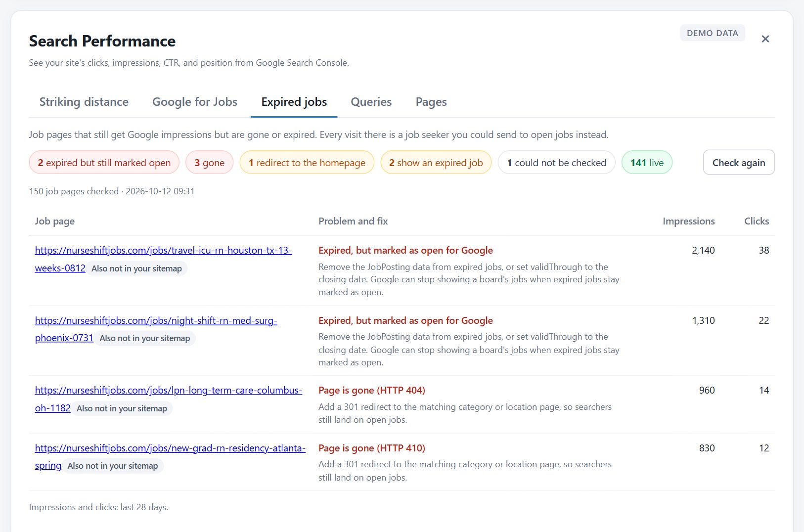The image size is (804, 532).
Task: Click the 960 impressions value
Action: pos(707,391)
